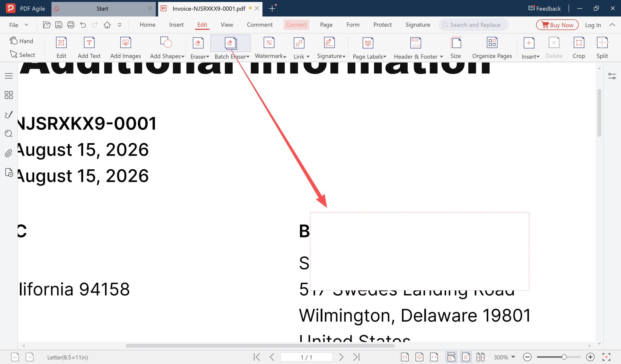Go to the first page
This screenshot has height=364, width=621.
coord(257,357)
